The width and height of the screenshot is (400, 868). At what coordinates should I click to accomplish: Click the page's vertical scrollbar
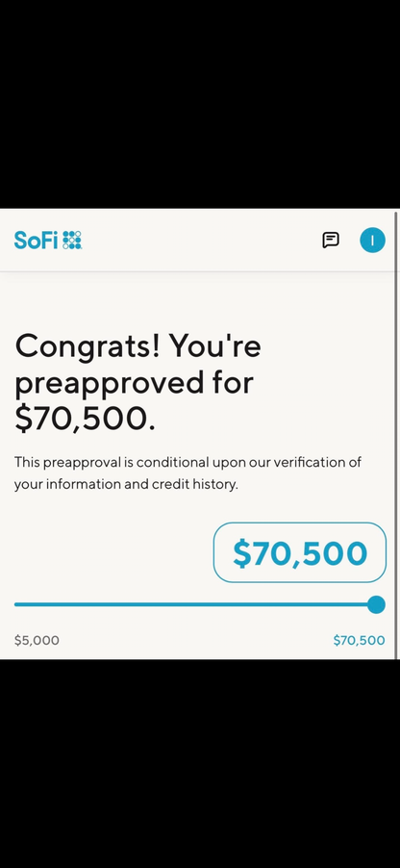tap(396, 435)
